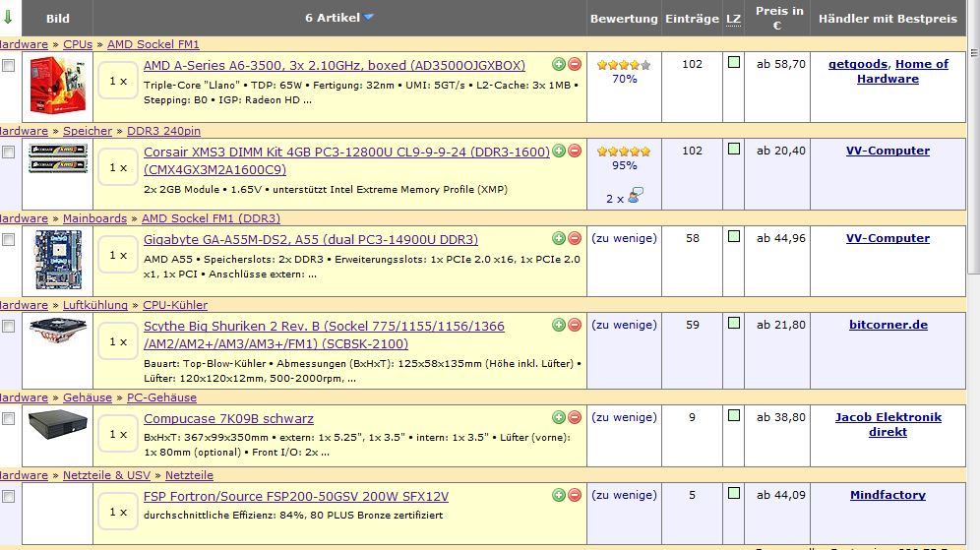Open the user reviews icon under Corsair 95% rating
This screenshot has width=980, height=550.
[x=636, y=196]
